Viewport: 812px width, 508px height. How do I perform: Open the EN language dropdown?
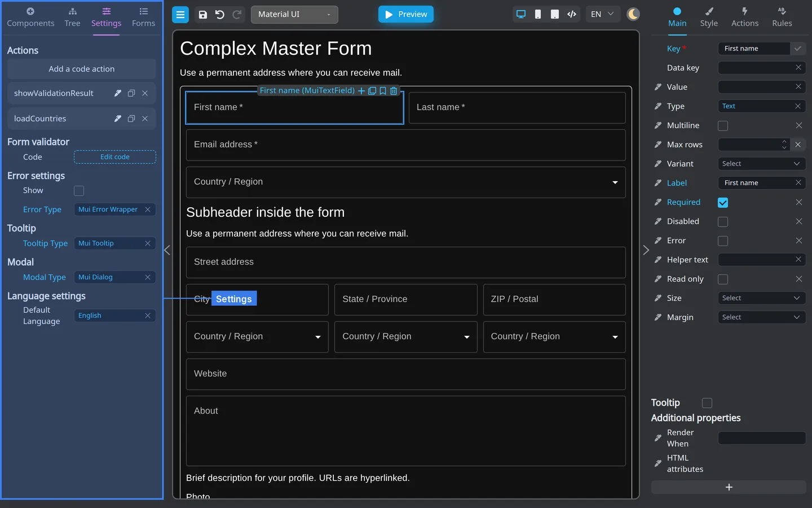(x=602, y=14)
